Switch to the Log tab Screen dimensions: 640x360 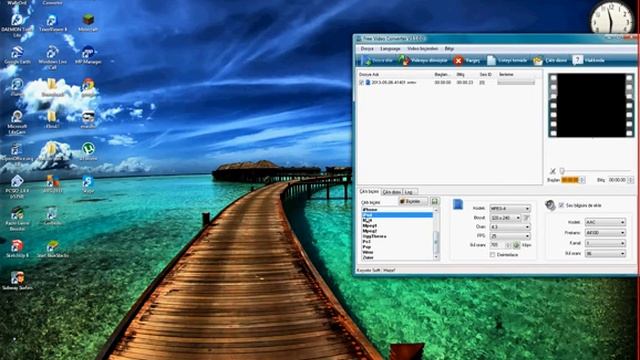pyautogui.click(x=410, y=192)
